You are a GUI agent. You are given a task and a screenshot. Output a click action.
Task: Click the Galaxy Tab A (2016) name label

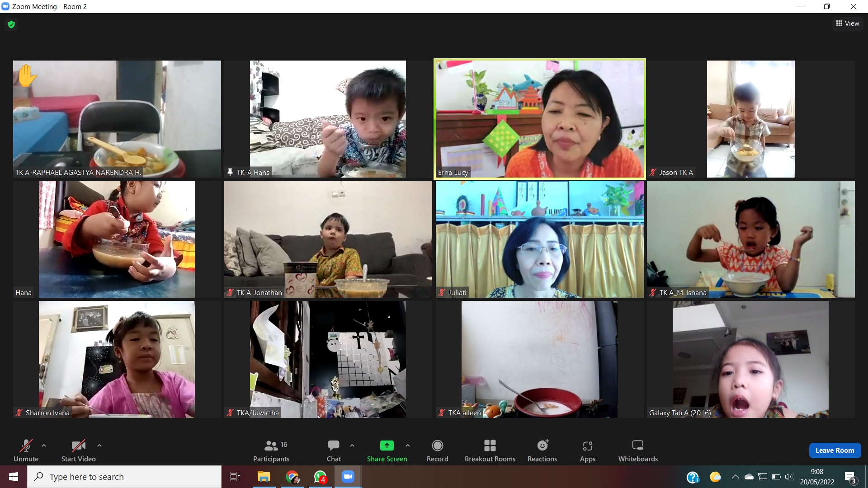(x=680, y=413)
